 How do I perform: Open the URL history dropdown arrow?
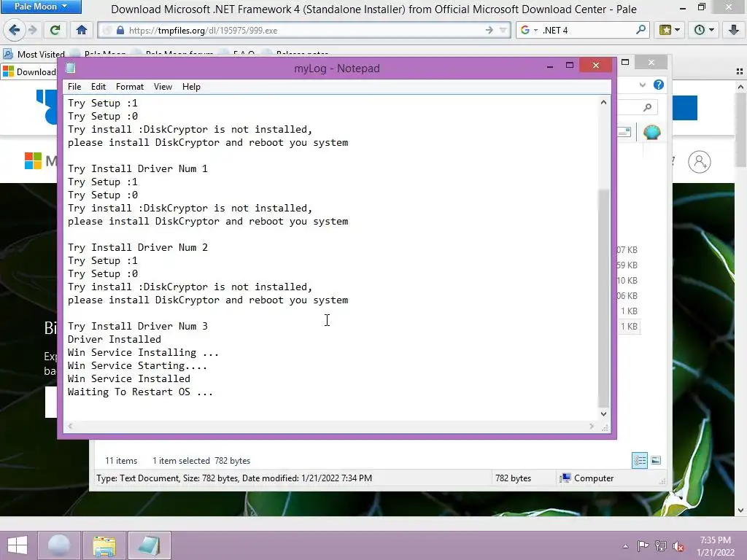tap(503, 31)
